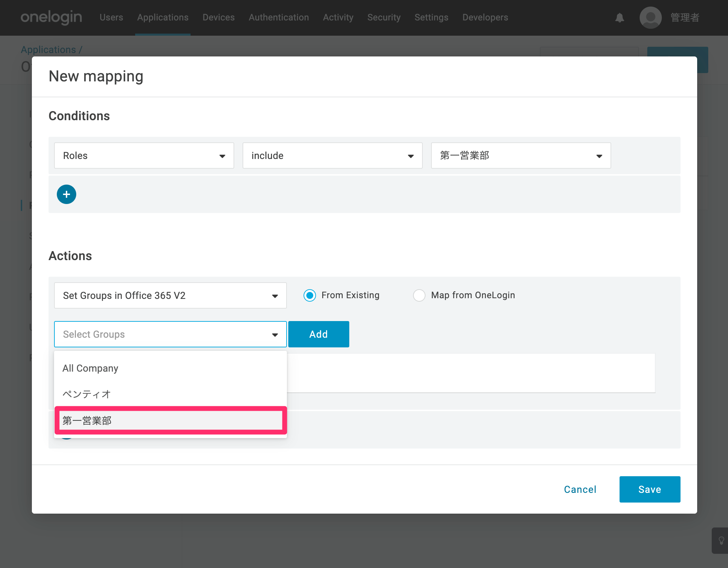The image size is (728, 568).
Task: Open the Select Groups dropdown
Action: 170,334
